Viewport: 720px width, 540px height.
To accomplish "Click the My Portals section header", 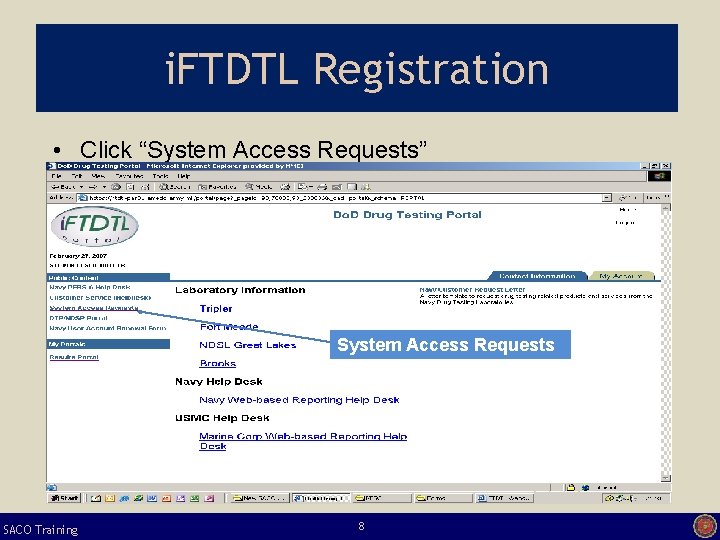I will [108, 344].
